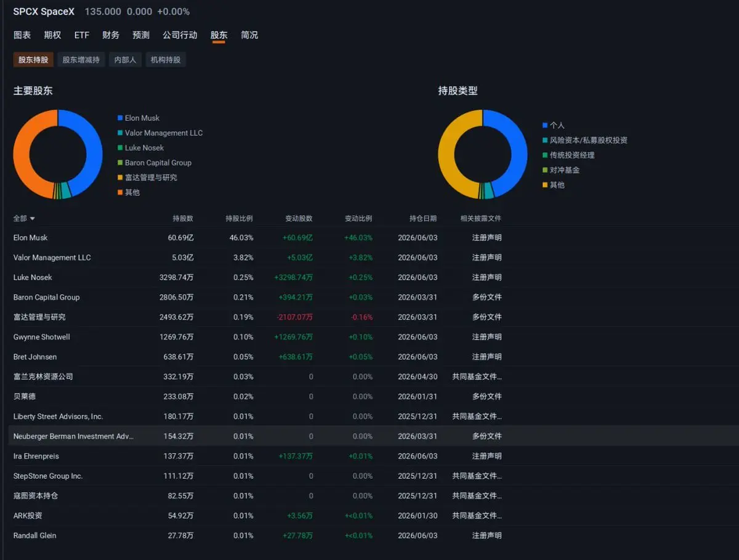Sort by 持股比例 column header
This screenshot has width=739, height=560.
pos(239,219)
